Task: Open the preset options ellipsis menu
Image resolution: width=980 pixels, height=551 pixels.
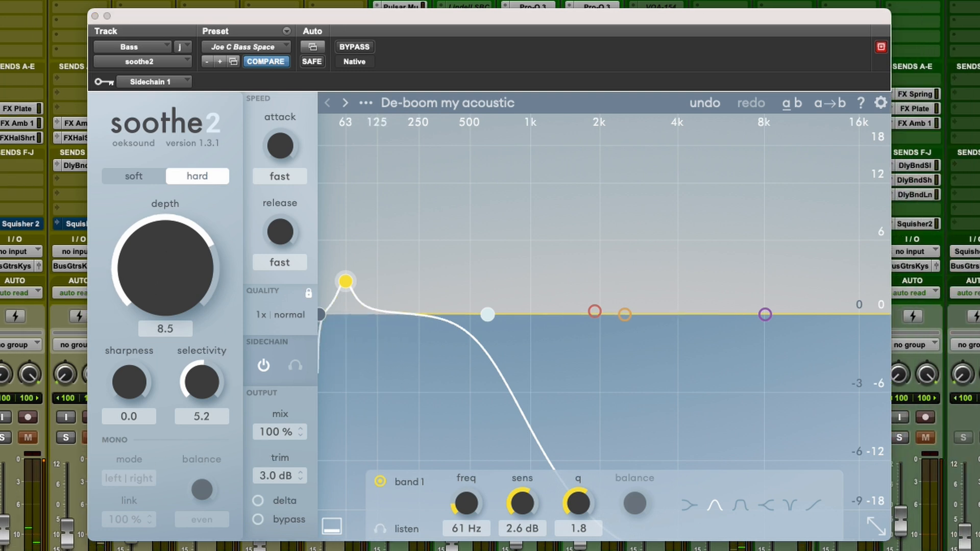Action: pyautogui.click(x=365, y=103)
